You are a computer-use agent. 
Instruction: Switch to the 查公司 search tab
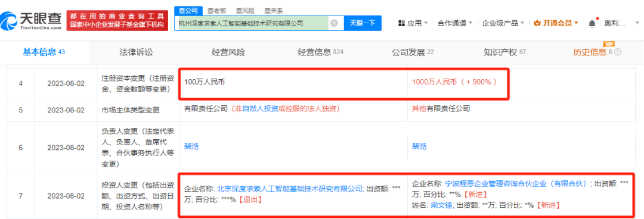(188, 10)
